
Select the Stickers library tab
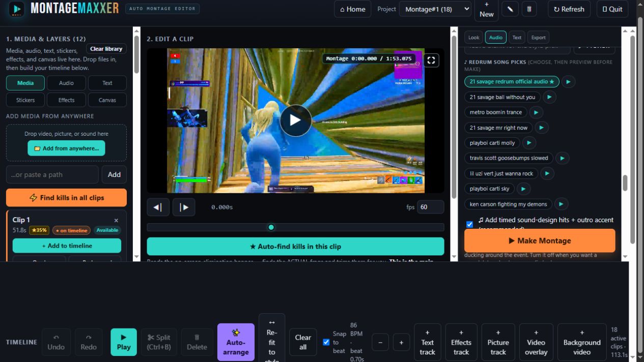coord(25,100)
